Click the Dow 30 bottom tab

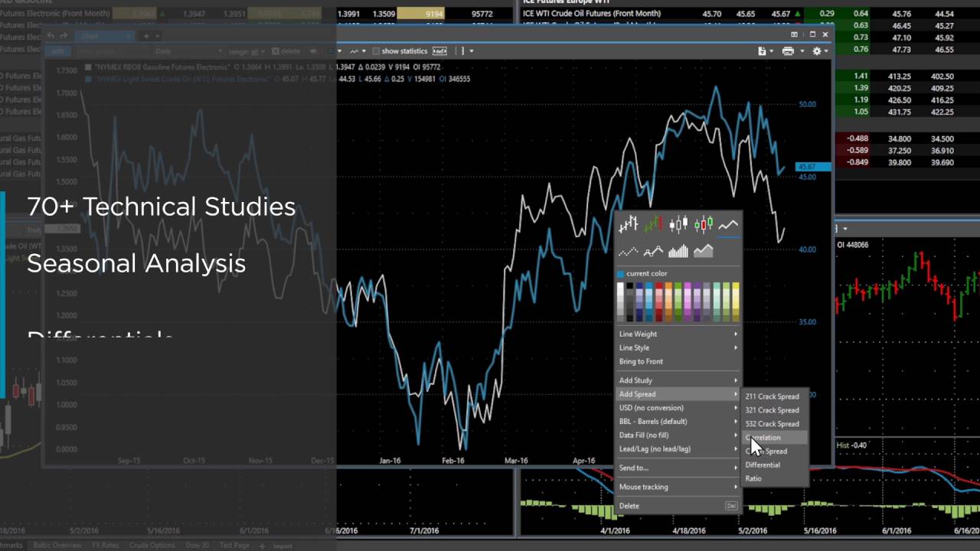pyautogui.click(x=197, y=546)
